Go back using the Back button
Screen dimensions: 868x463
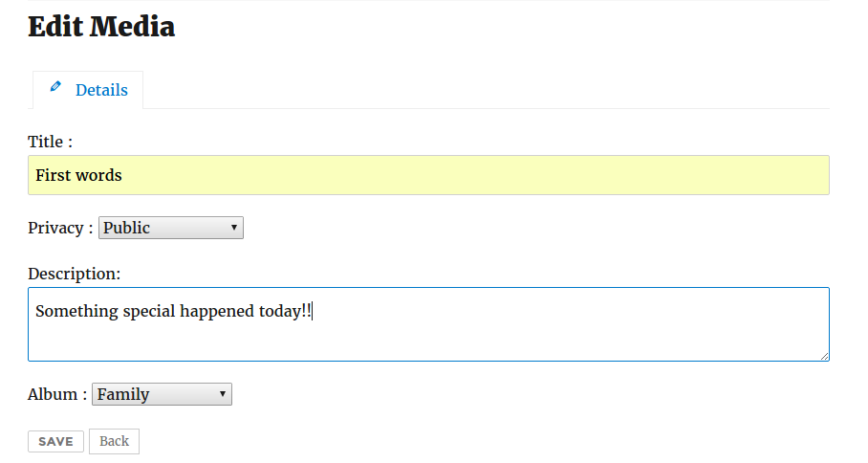tap(114, 441)
